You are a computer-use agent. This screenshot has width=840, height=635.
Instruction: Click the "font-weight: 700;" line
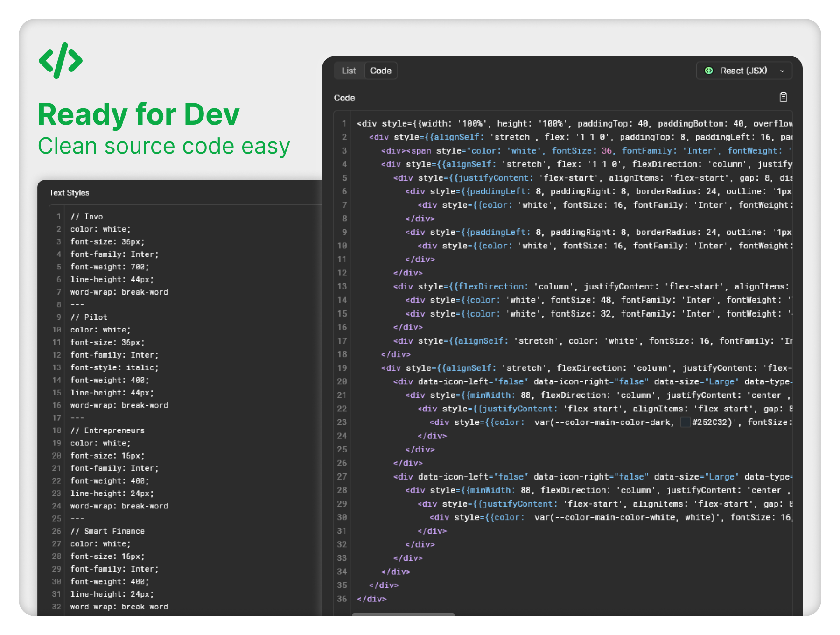click(x=110, y=267)
